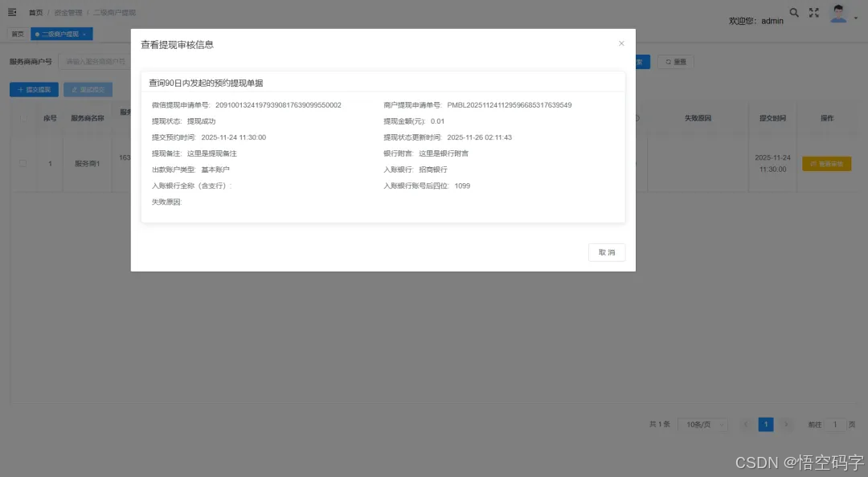Toggle fullscreen with the expand icon
Image resolution: width=868 pixels, height=477 pixels.
[x=813, y=12]
